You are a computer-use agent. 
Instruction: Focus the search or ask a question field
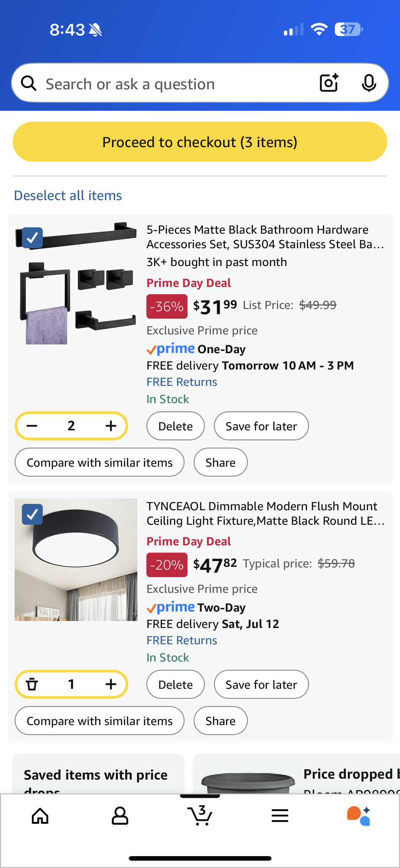click(x=170, y=84)
